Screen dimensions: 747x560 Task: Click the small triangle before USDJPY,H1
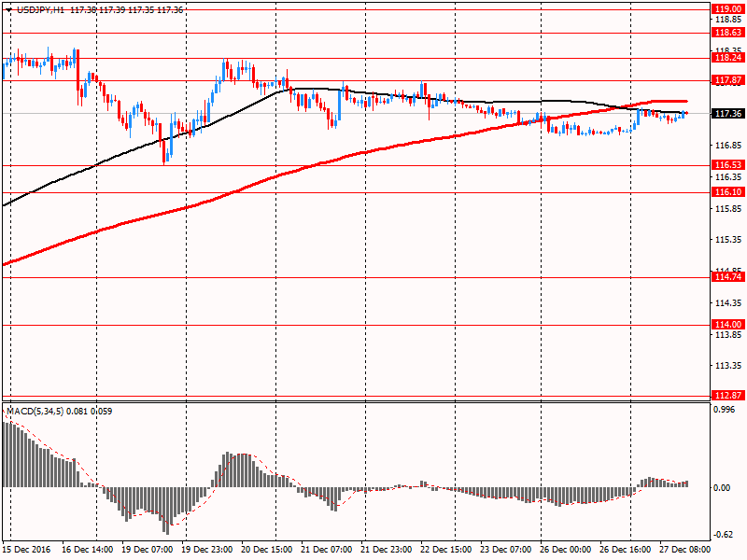pyautogui.click(x=8, y=9)
